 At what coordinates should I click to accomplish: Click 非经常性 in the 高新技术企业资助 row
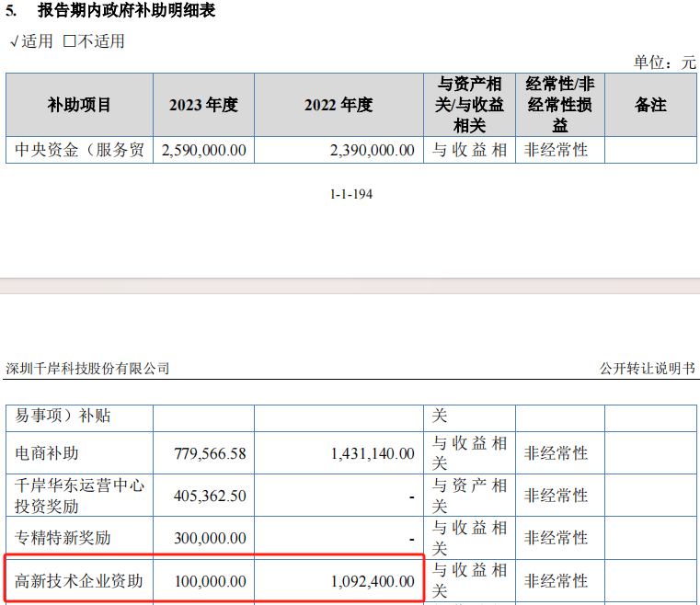click(556, 581)
